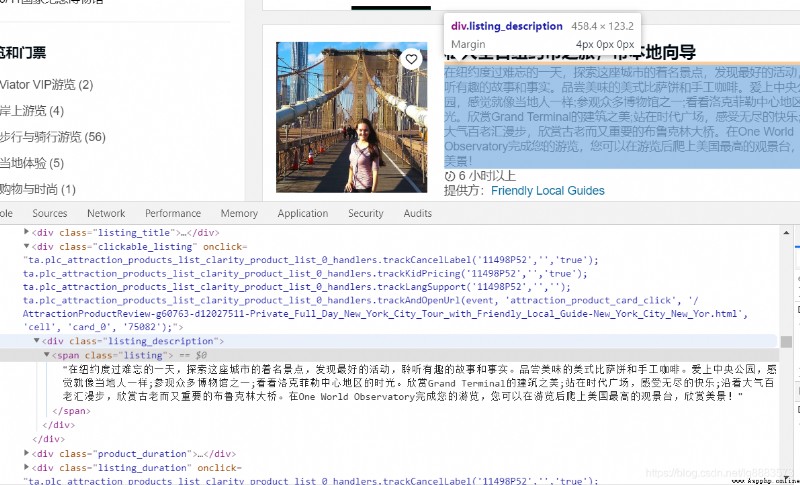Collapse the span class listing node
Image resolution: width=800 pixels, height=485 pixels.
click(x=46, y=355)
